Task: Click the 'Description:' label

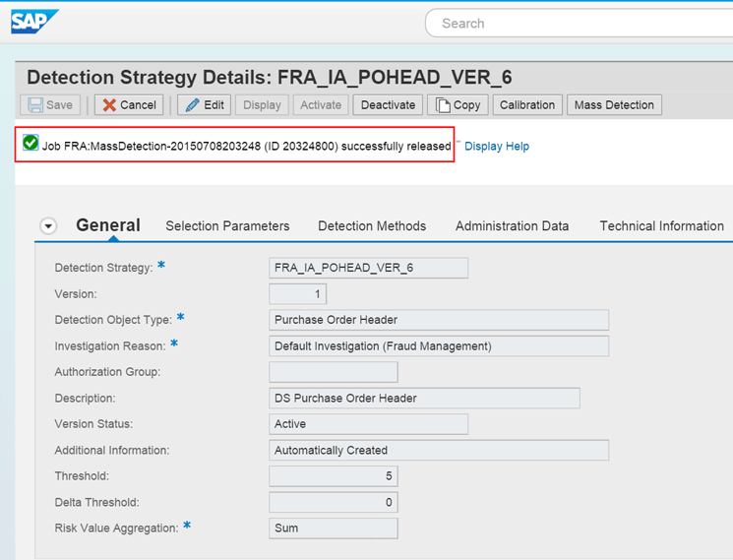Action: pos(85,399)
